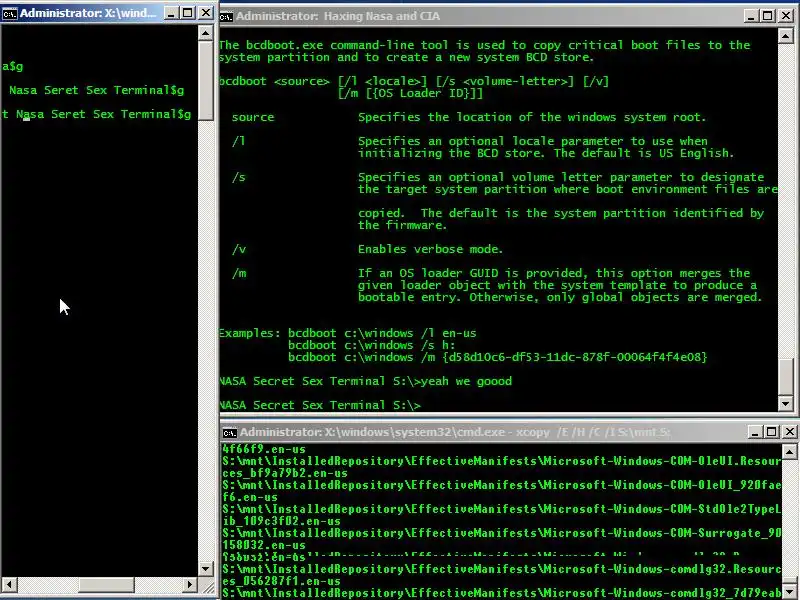Click the Haxing Nasa and CIA title bar text
This screenshot has height=600, width=800.
pyautogui.click(x=338, y=16)
